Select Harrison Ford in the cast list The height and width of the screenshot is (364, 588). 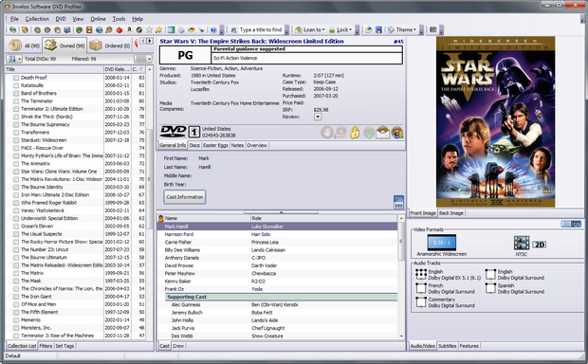point(278,234)
